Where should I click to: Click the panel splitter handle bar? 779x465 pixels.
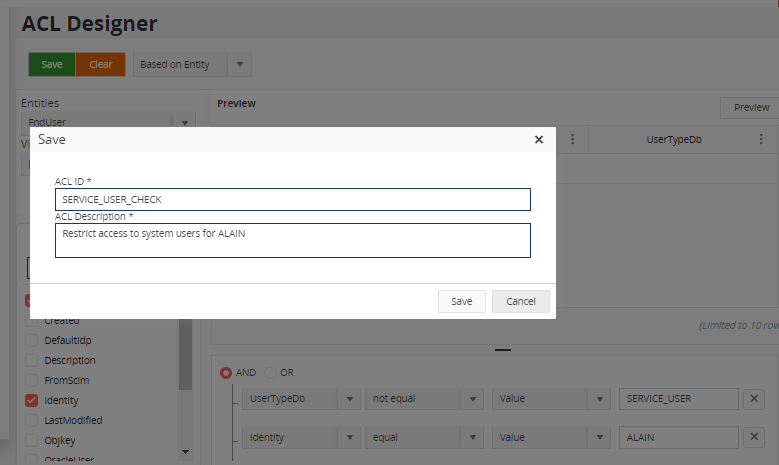[x=503, y=350]
